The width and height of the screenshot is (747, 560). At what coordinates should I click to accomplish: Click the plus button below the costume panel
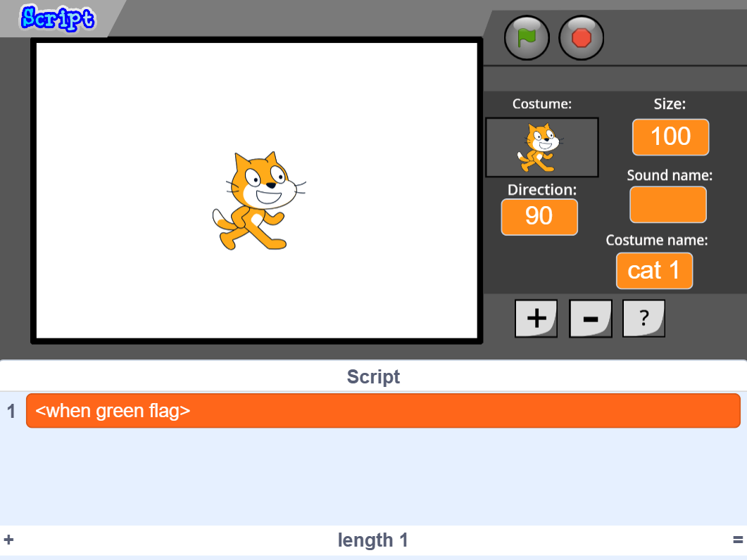click(536, 319)
